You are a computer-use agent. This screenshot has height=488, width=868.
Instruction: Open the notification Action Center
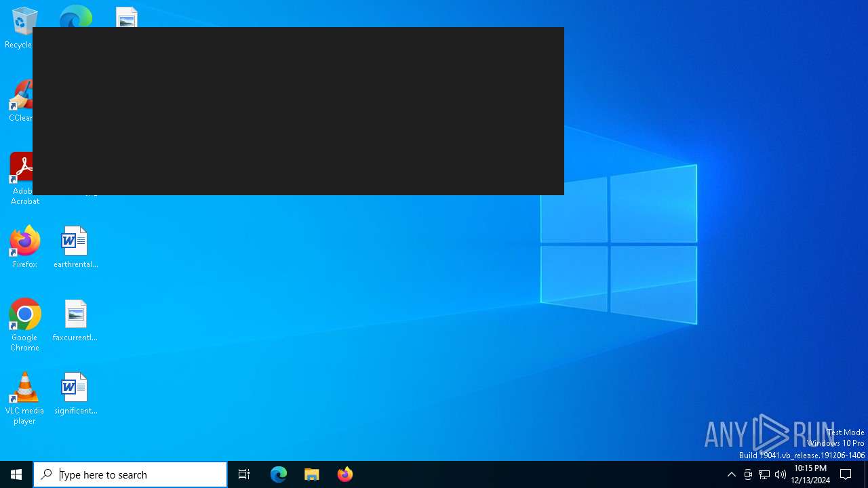click(846, 474)
